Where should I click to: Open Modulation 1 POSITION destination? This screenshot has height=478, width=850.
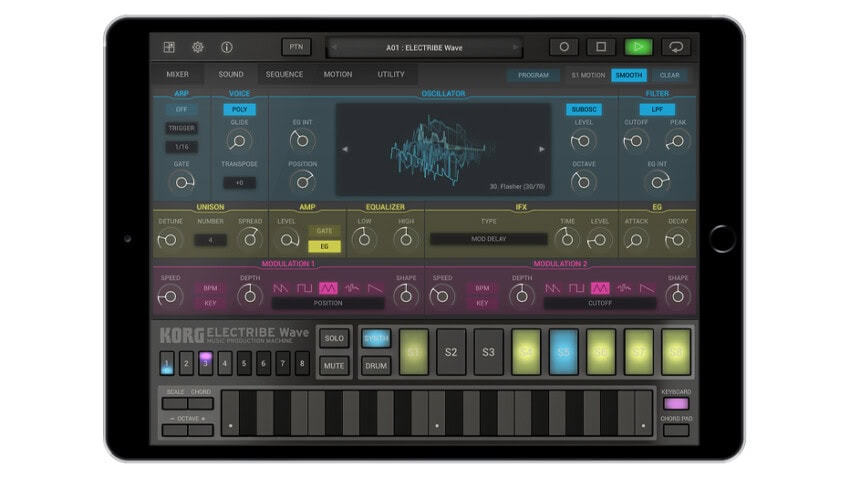328,303
